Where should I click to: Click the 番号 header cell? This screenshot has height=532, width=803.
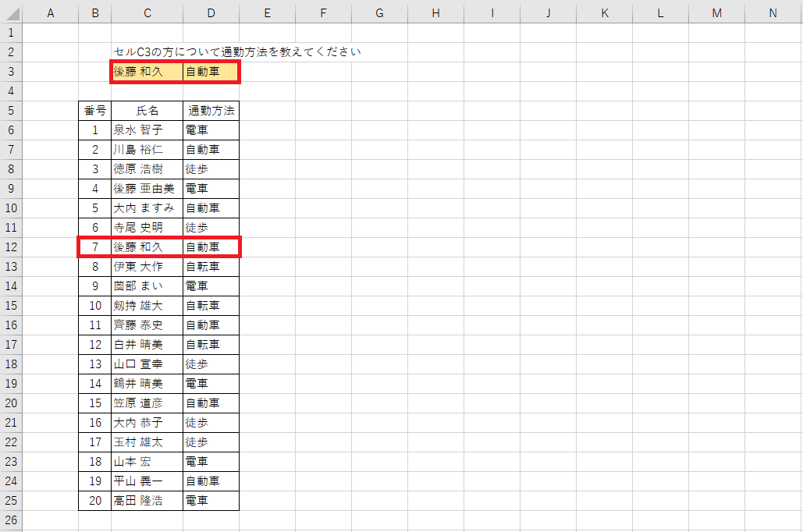(94, 111)
